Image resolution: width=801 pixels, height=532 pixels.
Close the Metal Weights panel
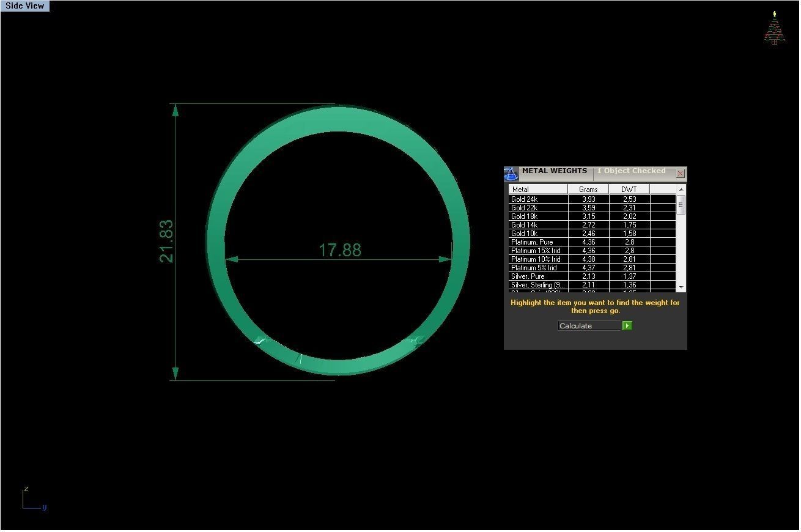pyautogui.click(x=680, y=174)
